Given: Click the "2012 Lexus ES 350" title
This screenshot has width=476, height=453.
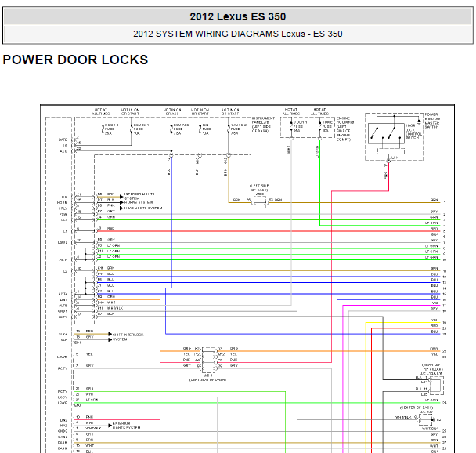Looking at the screenshot, I should tap(238, 16).
